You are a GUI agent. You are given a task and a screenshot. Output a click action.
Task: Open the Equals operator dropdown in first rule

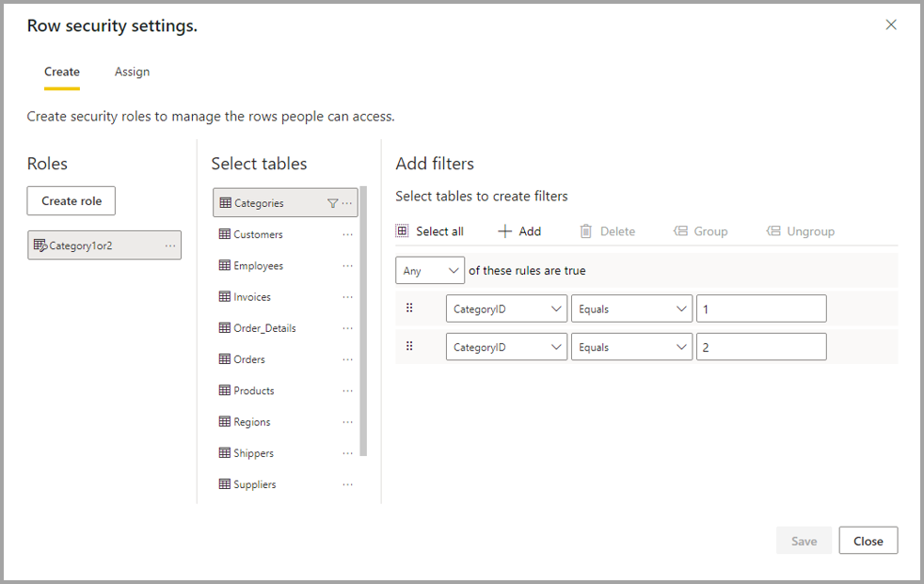631,308
